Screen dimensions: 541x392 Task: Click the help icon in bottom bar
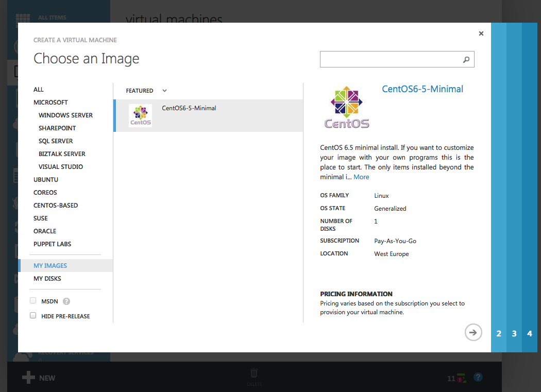[478, 378]
